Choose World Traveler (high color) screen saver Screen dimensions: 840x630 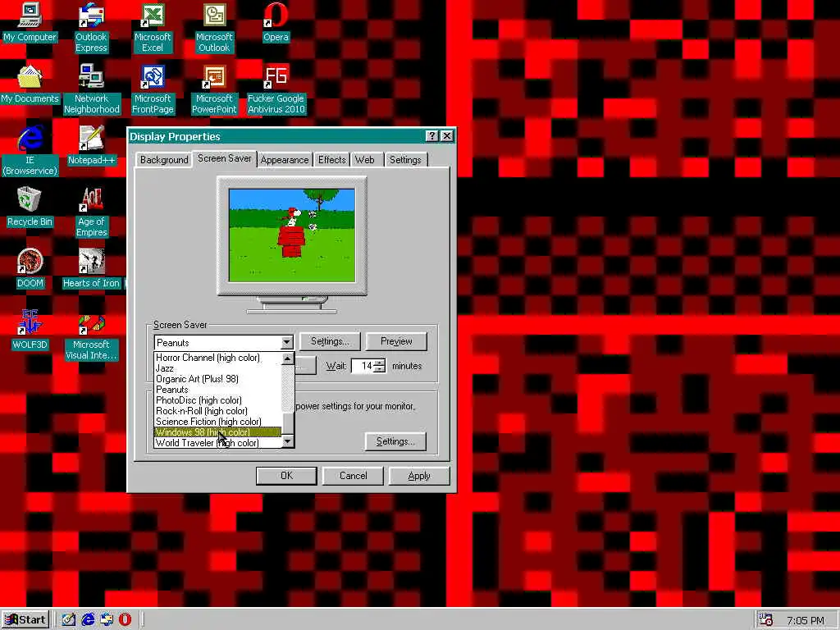pyautogui.click(x=217, y=443)
